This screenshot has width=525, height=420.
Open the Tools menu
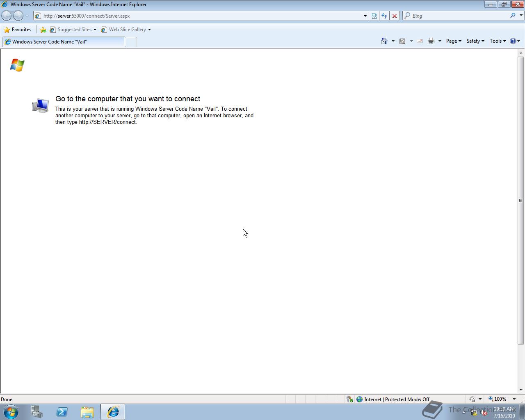pos(498,41)
